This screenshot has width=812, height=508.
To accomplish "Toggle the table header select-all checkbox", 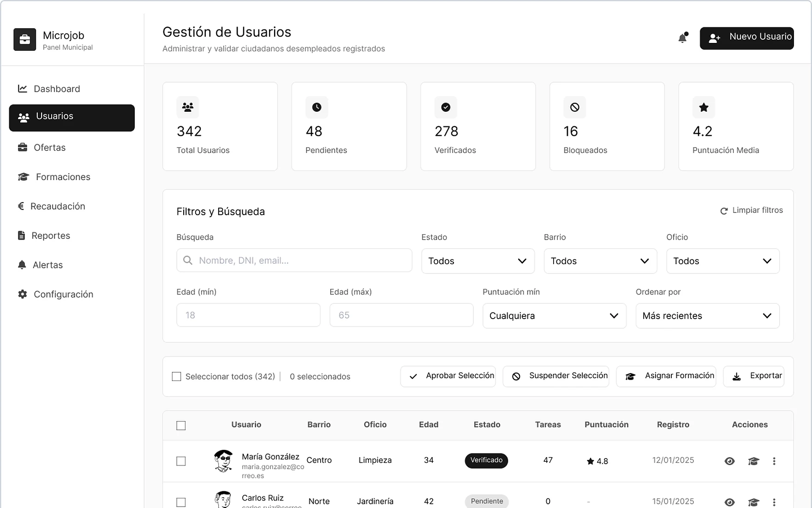I will point(181,425).
